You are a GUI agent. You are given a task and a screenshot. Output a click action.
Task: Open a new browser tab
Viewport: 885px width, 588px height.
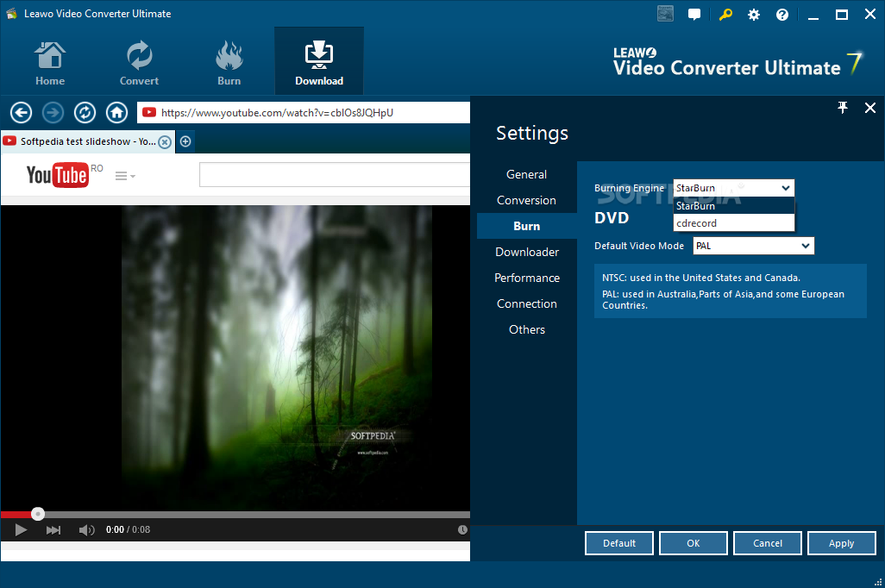185,141
